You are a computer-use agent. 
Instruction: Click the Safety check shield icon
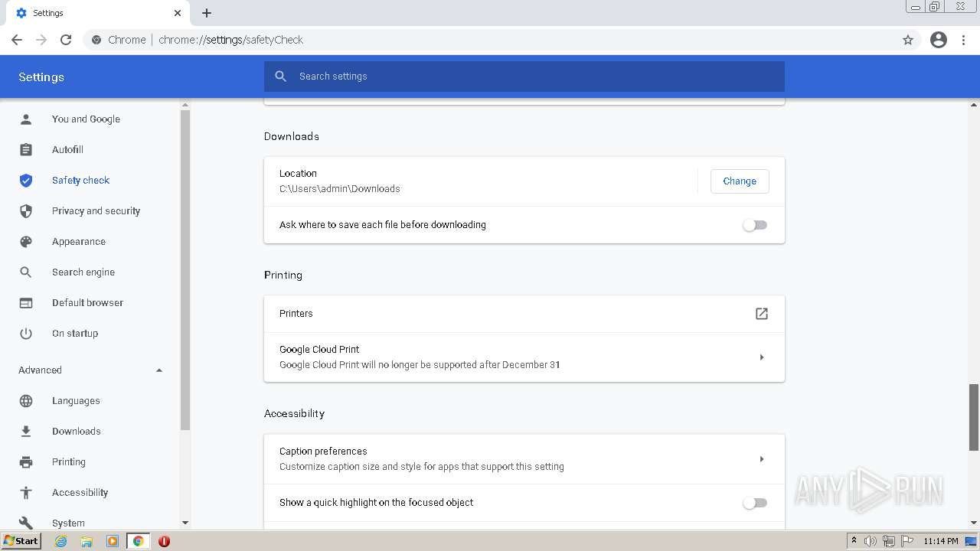26,181
